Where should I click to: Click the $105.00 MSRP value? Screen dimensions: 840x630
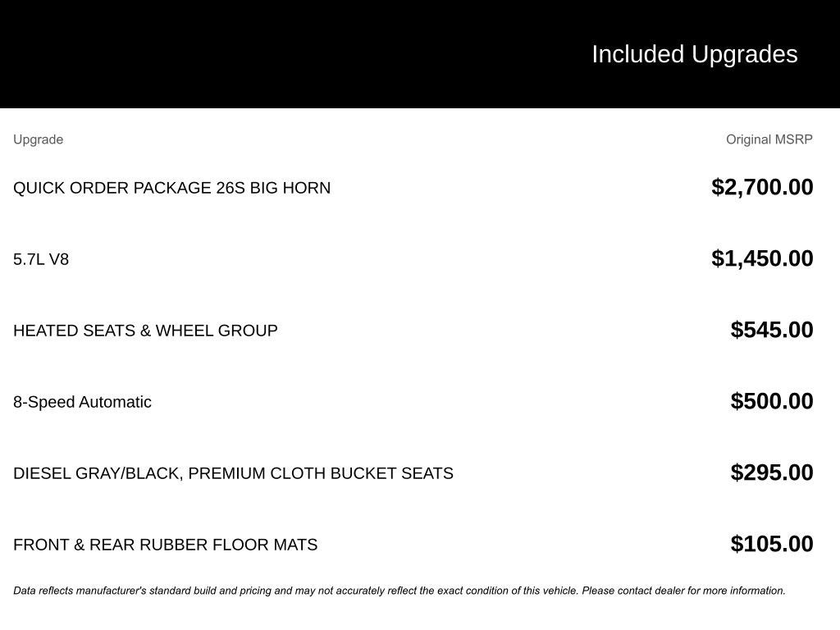coord(771,544)
